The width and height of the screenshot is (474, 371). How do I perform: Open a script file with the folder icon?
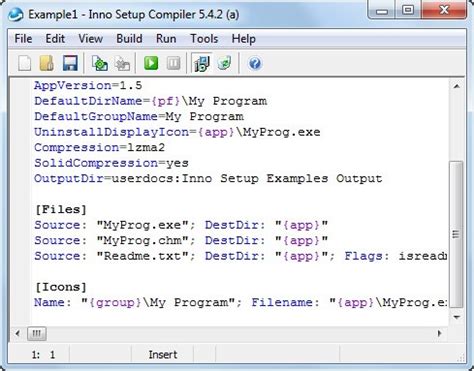tap(47, 63)
